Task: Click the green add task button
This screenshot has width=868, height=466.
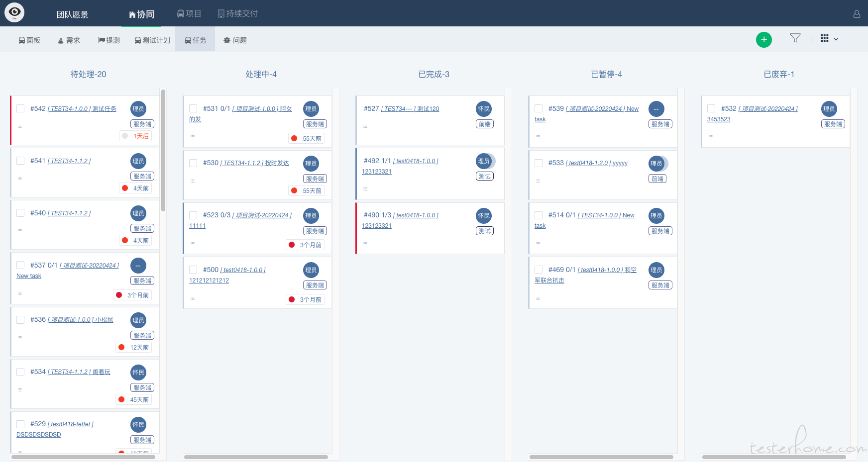Action: 764,39
